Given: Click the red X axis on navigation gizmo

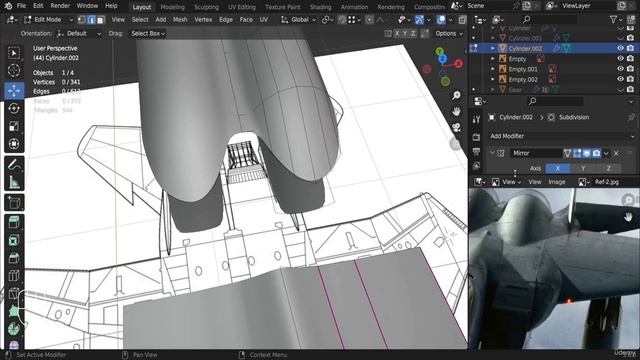Looking at the screenshot, I should tap(458, 64).
